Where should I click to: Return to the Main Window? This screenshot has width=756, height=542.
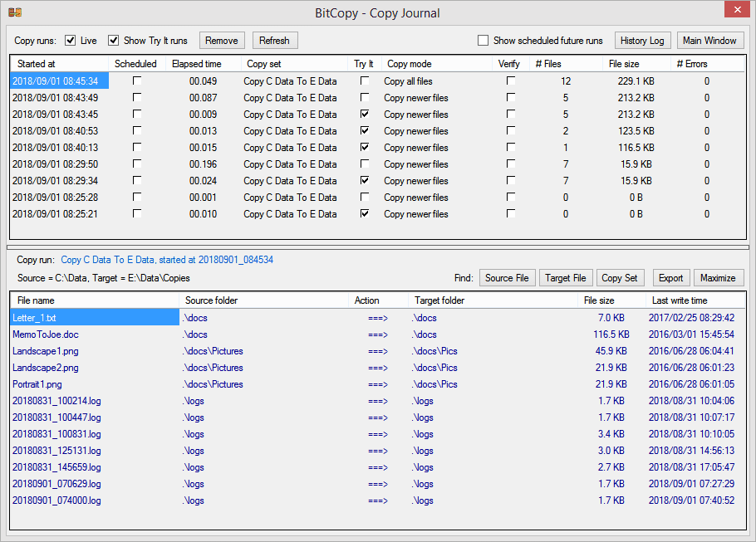point(709,41)
